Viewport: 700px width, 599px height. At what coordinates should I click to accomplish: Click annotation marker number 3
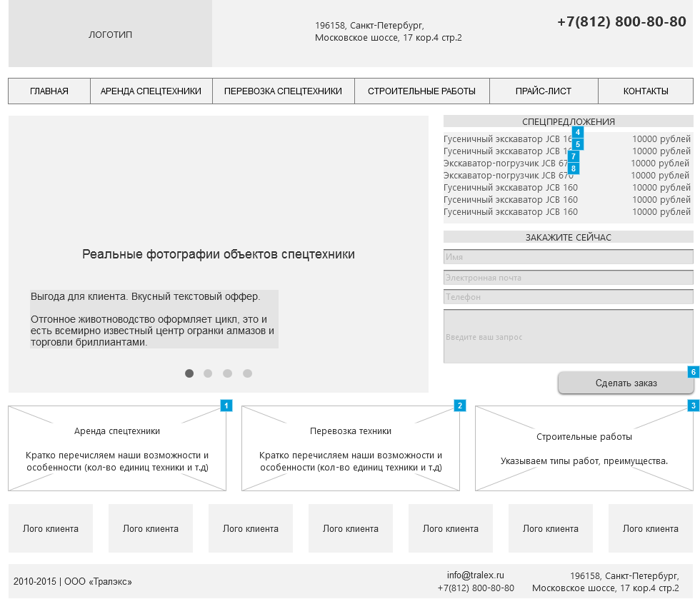pyautogui.click(x=693, y=406)
